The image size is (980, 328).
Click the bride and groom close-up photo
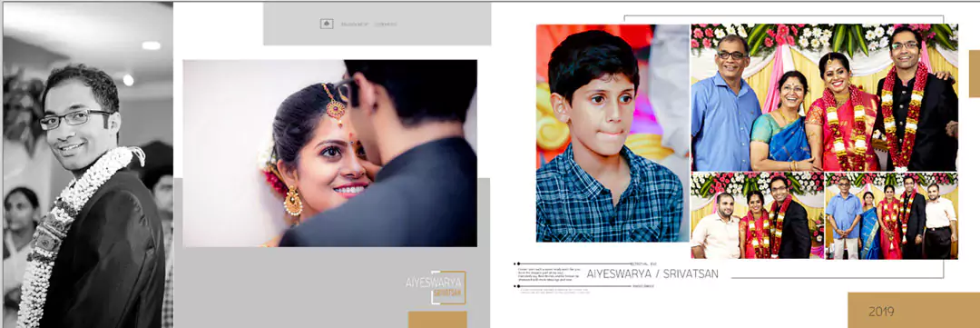(x=330, y=153)
